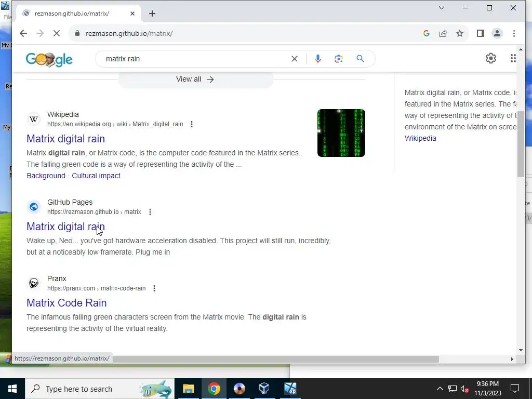Click Wikipedia's W favicon
The width and height of the screenshot is (532, 399).
(x=34, y=119)
